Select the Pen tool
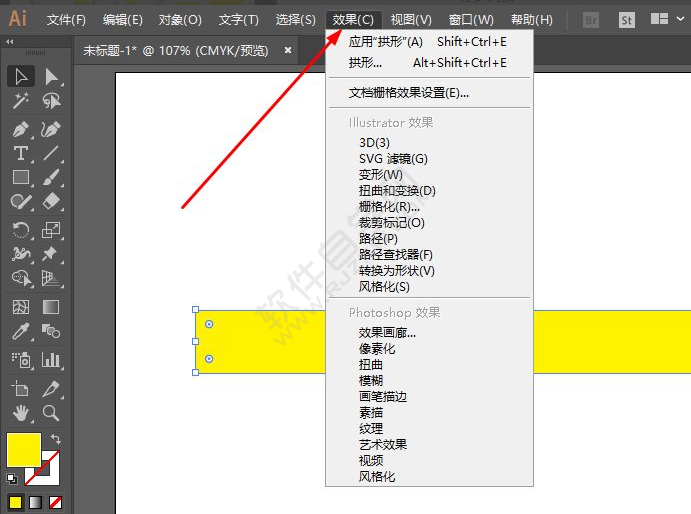 point(21,129)
